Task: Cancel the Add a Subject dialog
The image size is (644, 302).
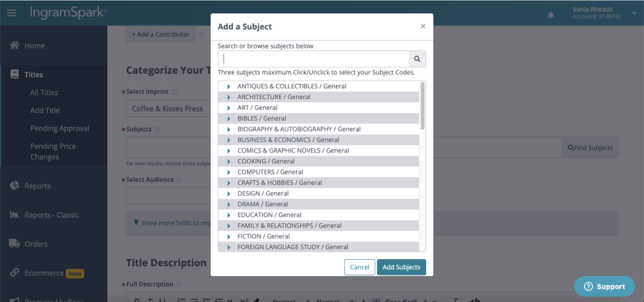Action: 359,267
